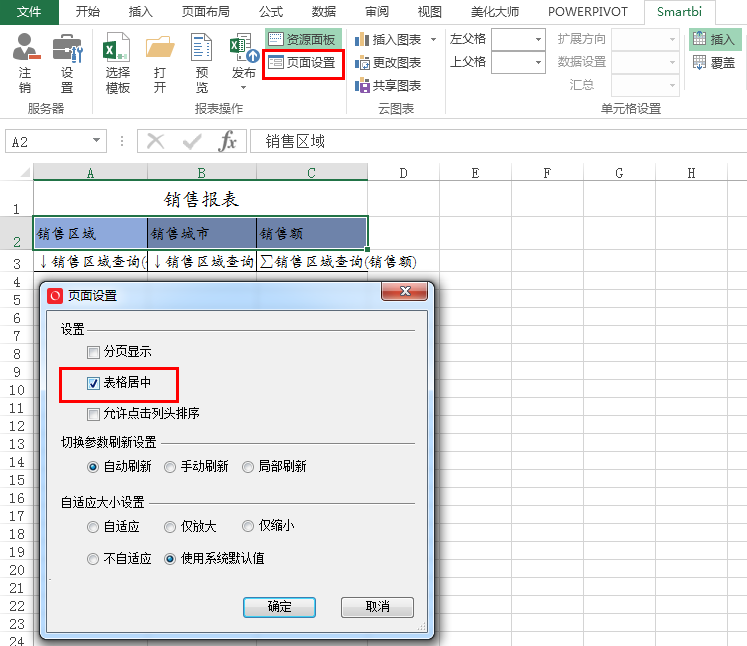Screen dimensions: 747x646
Task: Open the 数据设置 dropdown
Action: tap(672, 62)
